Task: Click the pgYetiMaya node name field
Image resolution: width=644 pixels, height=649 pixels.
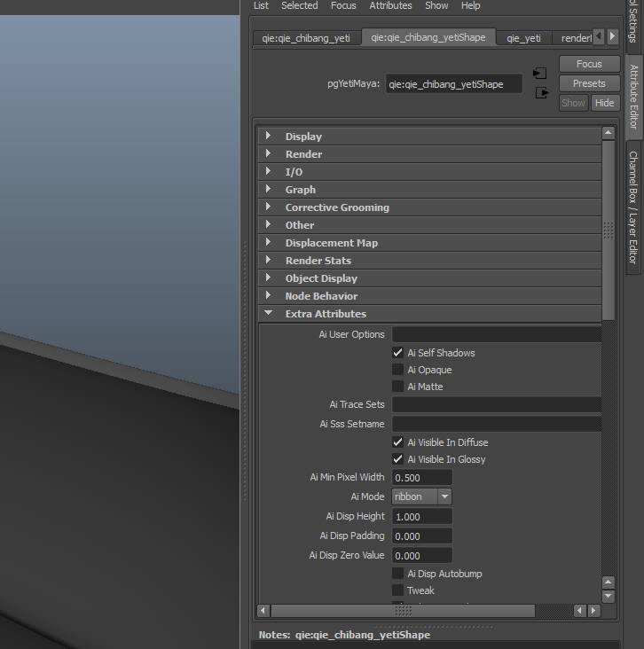Action: coord(453,84)
